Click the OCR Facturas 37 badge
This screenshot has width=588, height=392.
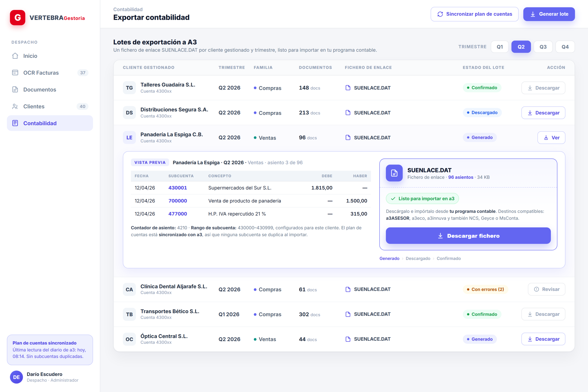point(83,73)
